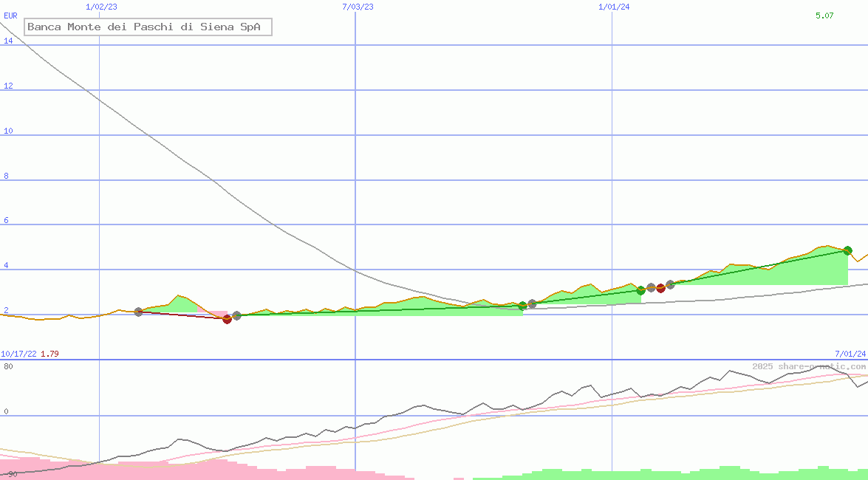Click the 7/01/24 end date label
This screenshot has width=868, height=480.
(850, 354)
